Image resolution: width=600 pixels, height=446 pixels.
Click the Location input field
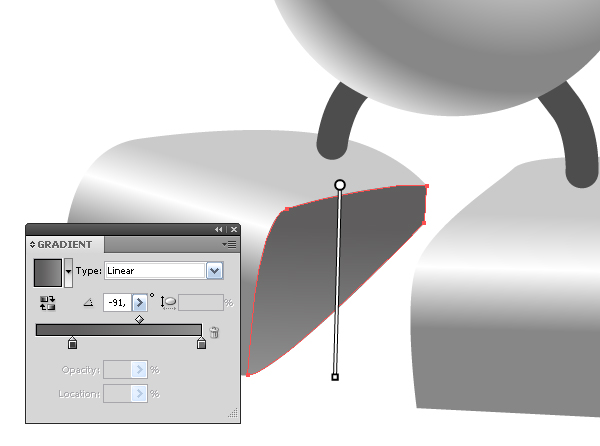coord(117,394)
